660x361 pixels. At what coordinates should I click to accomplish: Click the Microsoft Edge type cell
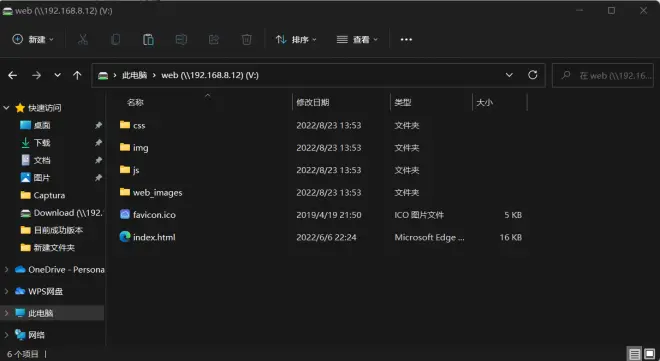point(429,237)
